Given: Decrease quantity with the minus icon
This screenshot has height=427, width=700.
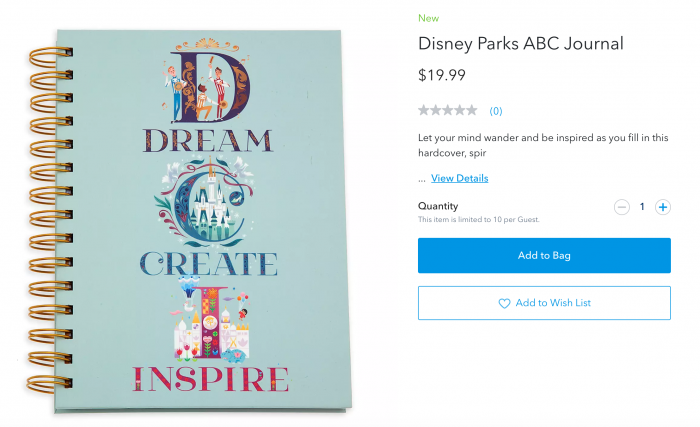Looking at the screenshot, I should tap(622, 207).
